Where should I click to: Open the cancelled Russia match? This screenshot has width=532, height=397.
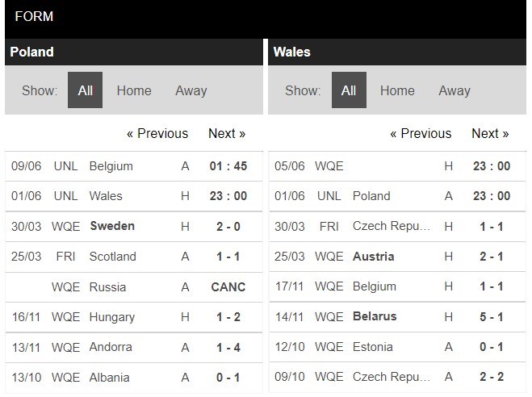tap(227, 286)
